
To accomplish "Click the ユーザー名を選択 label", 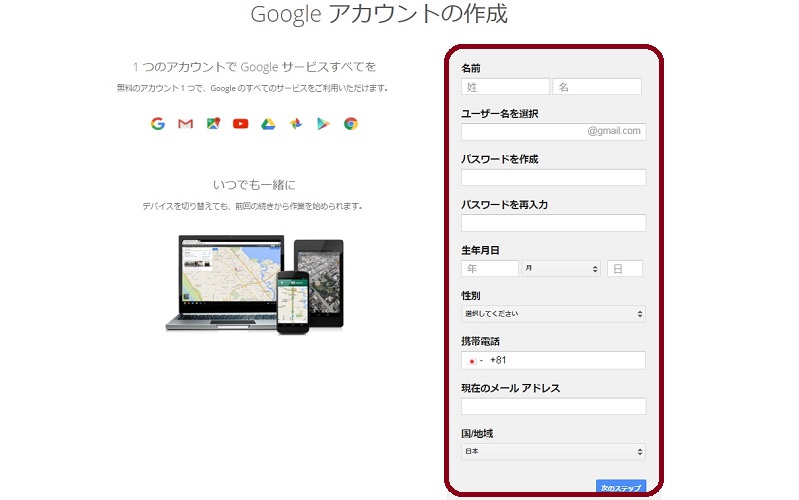I will pyautogui.click(x=499, y=114).
